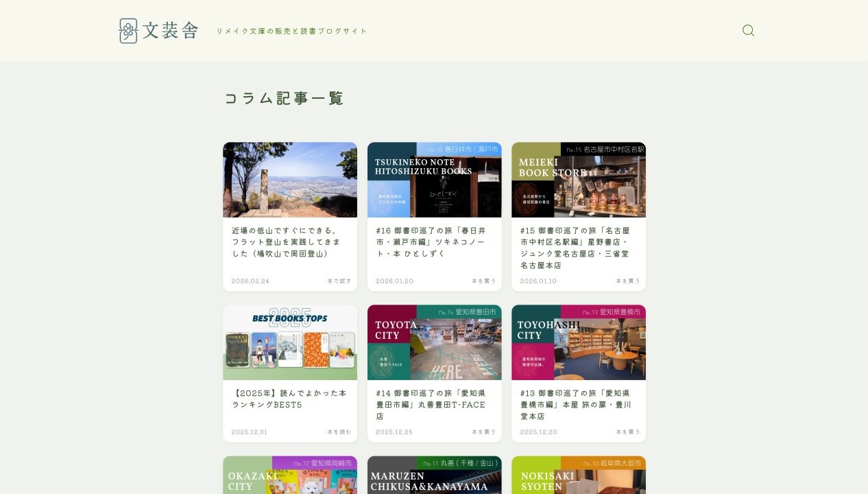Open the Best Books Top5 thumbnail
Viewport: 868px width, 494px height.
[x=289, y=342]
